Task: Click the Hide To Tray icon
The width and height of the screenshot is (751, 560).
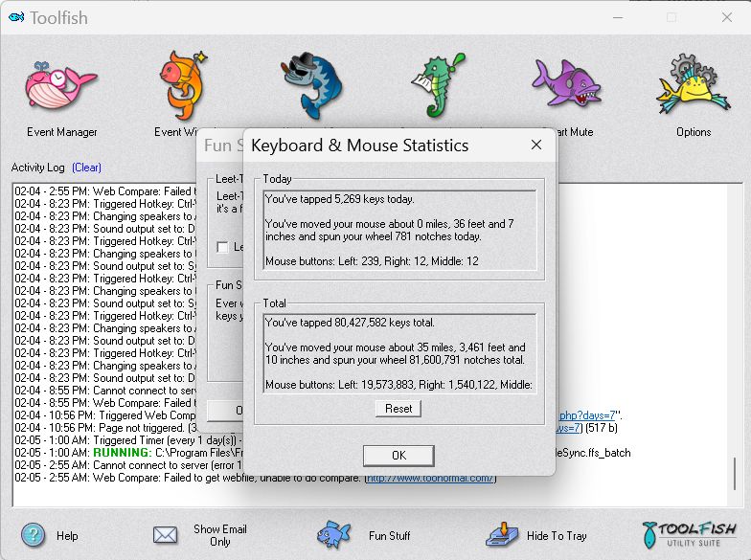Action: pyautogui.click(x=502, y=534)
